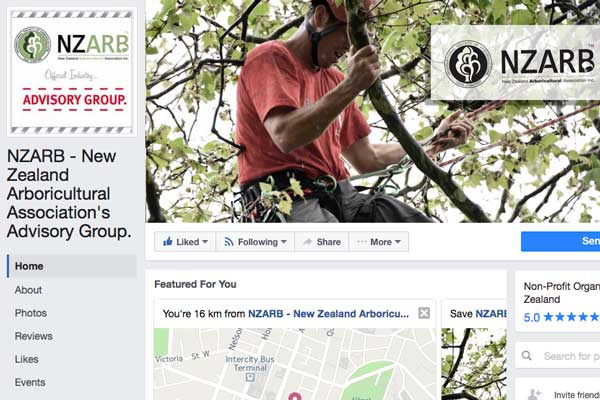Click the blue Send message button
Viewport: 600px width, 400px height.
[x=560, y=241]
